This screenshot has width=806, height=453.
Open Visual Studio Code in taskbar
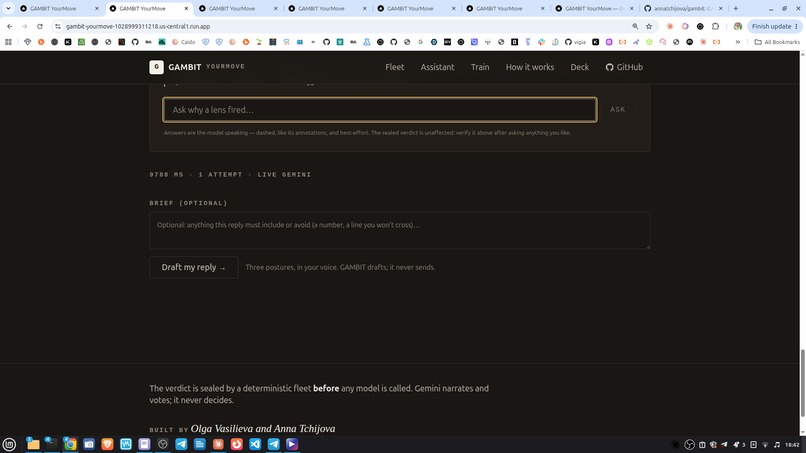pyautogui.click(x=255, y=444)
